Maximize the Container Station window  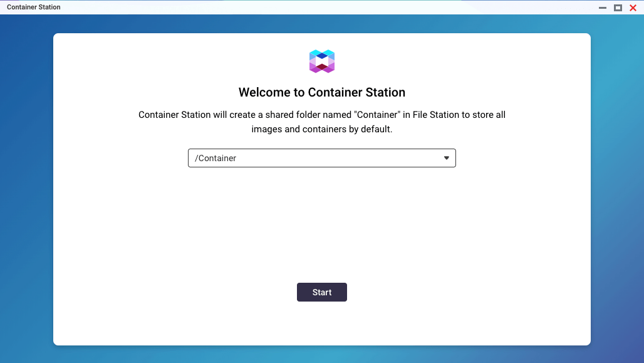coord(618,8)
